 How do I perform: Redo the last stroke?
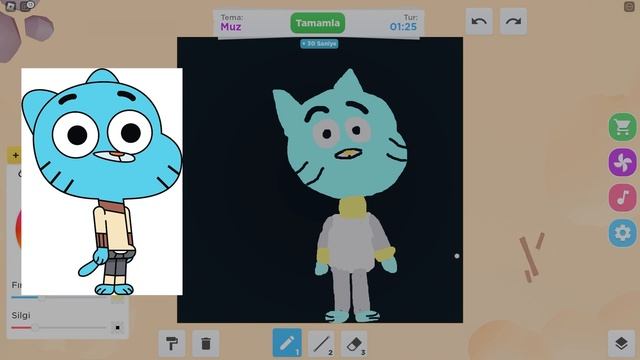(x=513, y=21)
